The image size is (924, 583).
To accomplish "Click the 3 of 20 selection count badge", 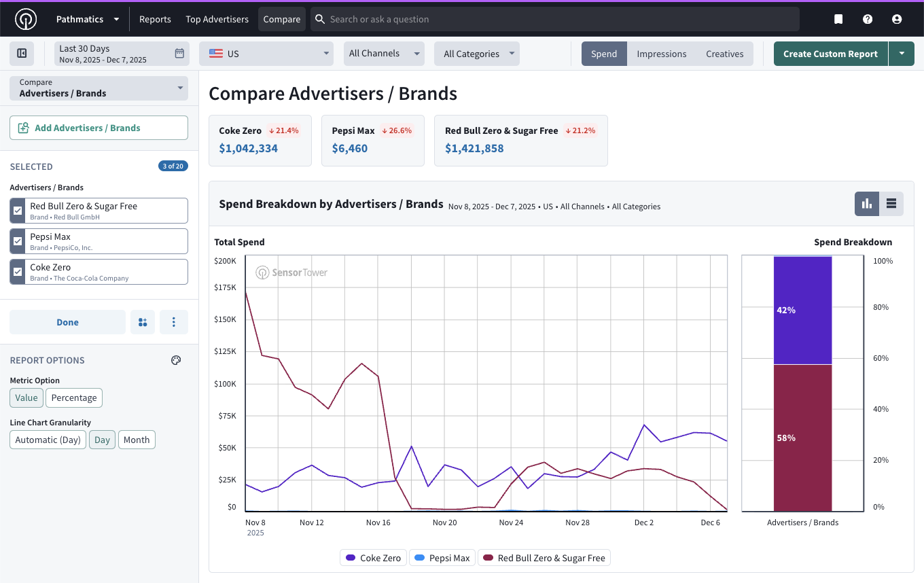I will (x=173, y=166).
